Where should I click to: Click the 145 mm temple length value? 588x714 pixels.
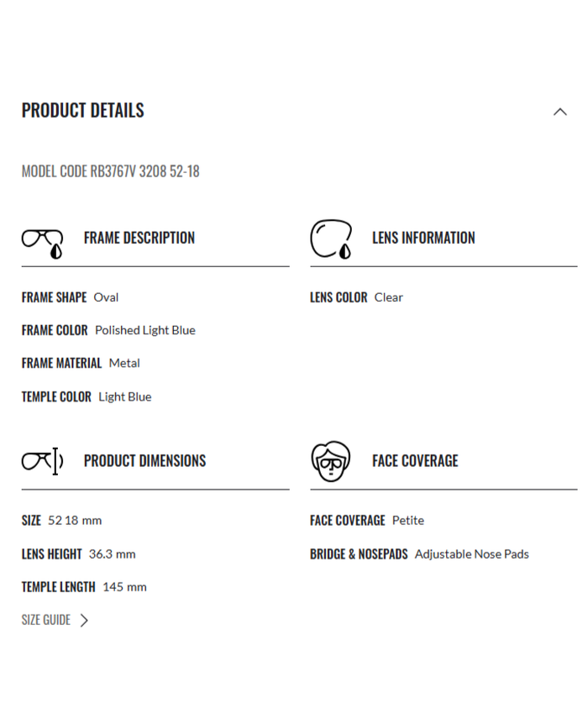(x=124, y=587)
